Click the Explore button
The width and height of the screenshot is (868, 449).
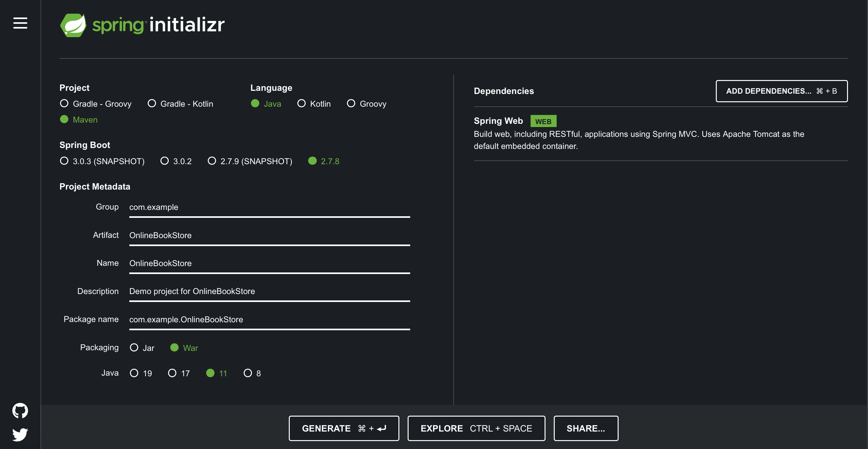(476, 428)
